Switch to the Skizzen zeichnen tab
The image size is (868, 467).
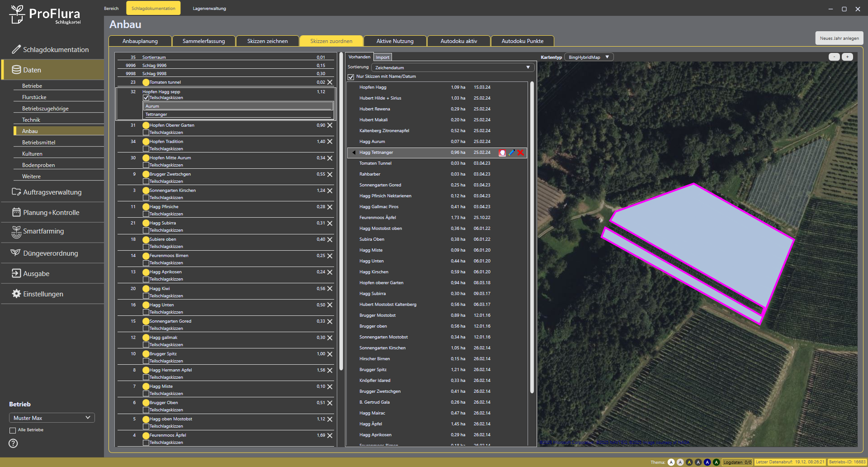pyautogui.click(x=267, y=41)
